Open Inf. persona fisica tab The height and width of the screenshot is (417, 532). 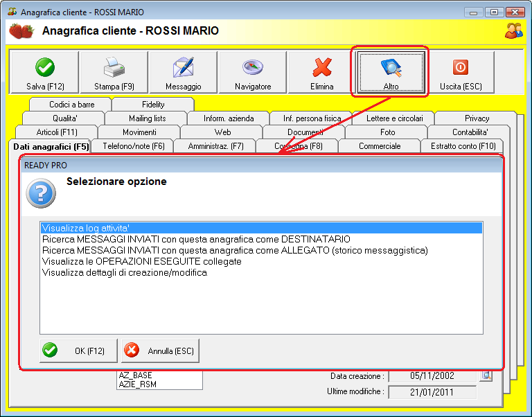click(x=312, y=118)
